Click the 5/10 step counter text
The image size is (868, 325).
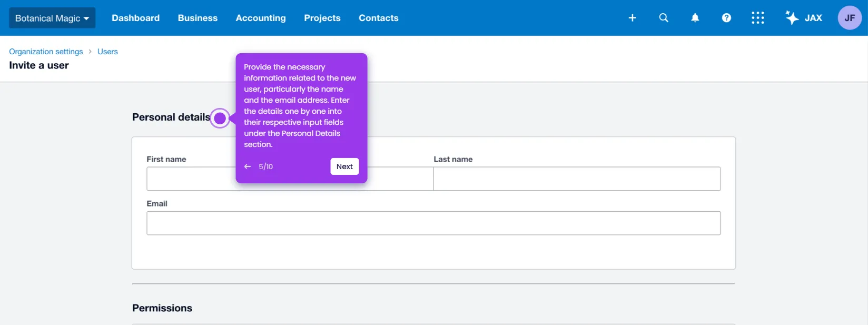tap(265, 166)
